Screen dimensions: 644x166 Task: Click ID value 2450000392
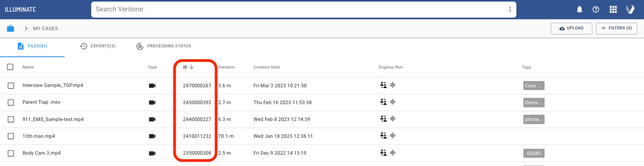tap(197, 103)
